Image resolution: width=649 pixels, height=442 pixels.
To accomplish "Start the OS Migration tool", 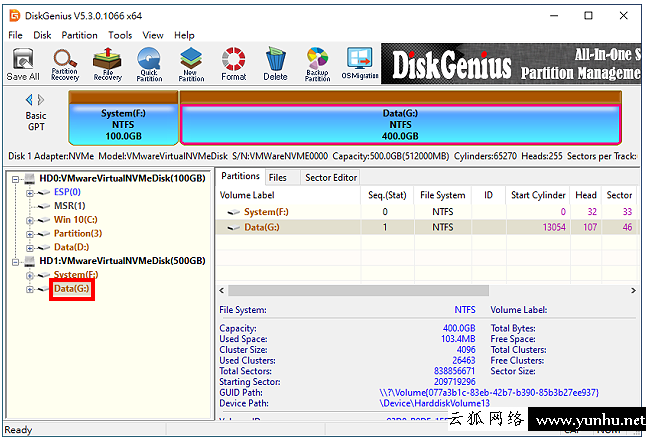I will [x=360, y=64].
